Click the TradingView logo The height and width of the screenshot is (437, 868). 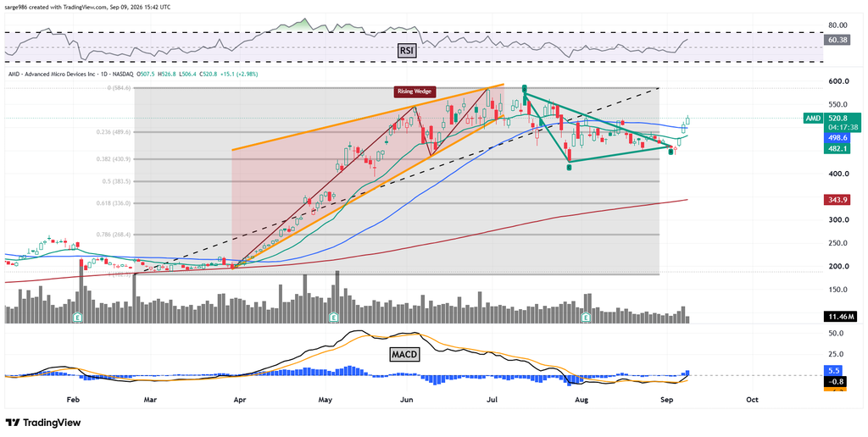point(43,423)
